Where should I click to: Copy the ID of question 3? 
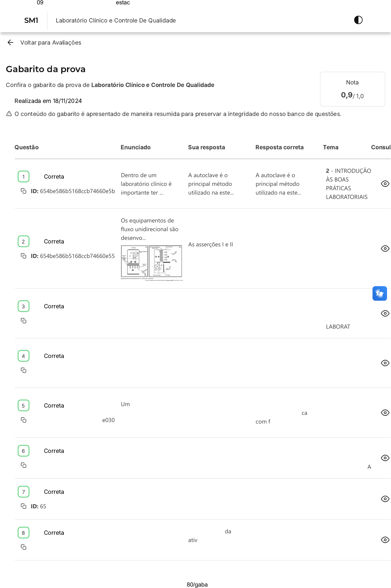point(24,321)
